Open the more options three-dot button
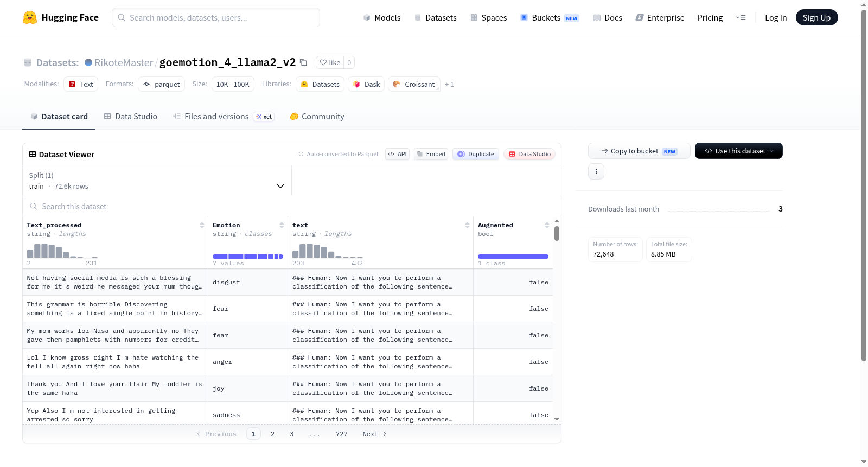The height and width of the screenshot is (467, 868). click(596, 171)
